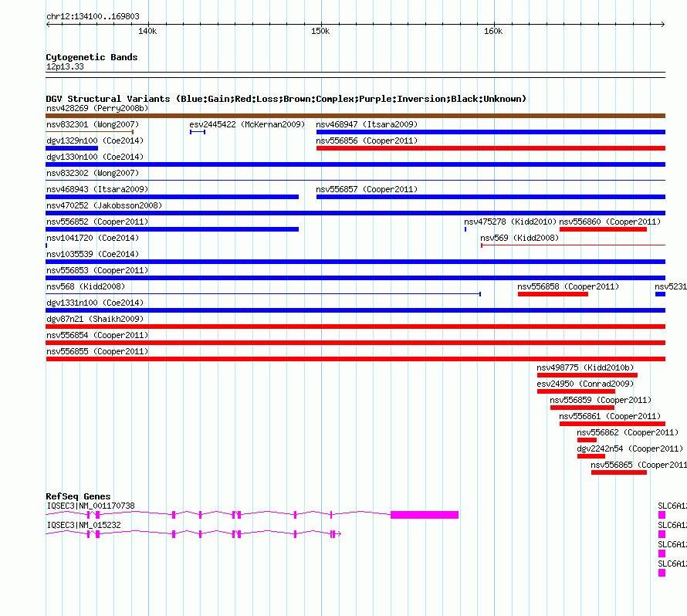This screenshot has height=616, width=687.
Task: Select nsv556854 (Cooper2011) loss variant
Action: (x=355, y=343)
